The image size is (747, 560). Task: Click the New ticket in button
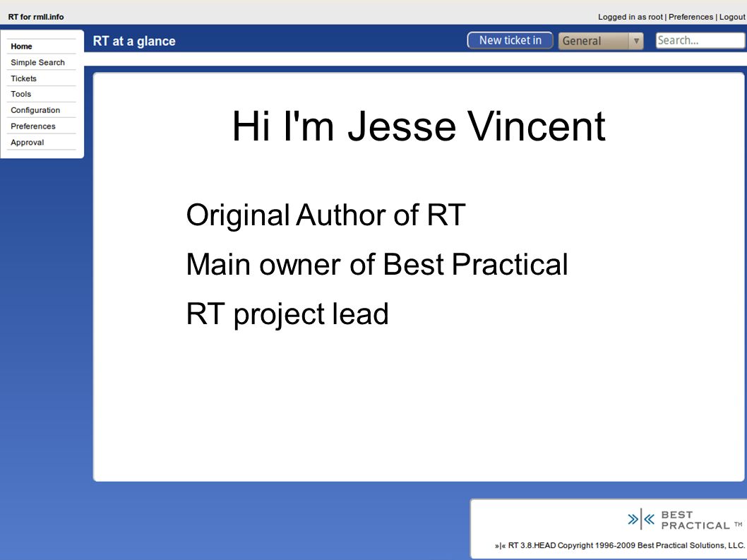(x=510, y=40)
